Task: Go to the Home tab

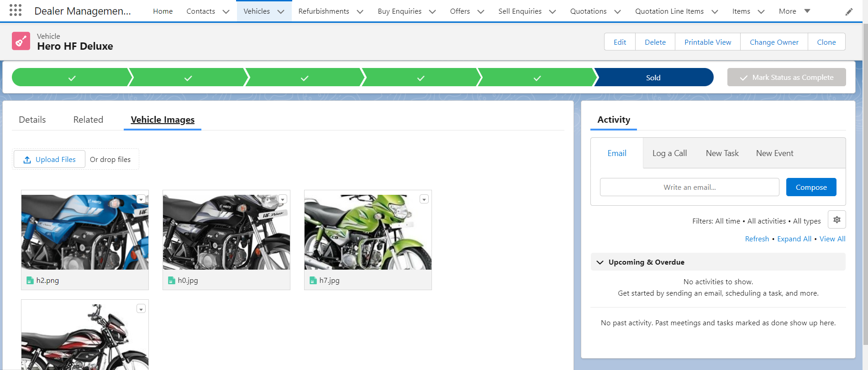Action: click(163, 11)
